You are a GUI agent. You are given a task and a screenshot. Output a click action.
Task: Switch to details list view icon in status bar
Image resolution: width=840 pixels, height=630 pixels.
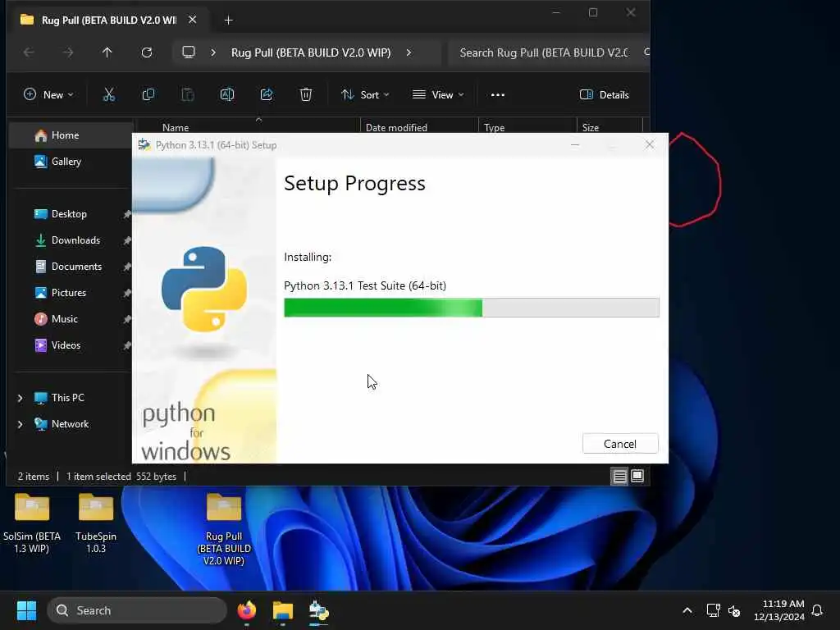(x=619, y=477)
